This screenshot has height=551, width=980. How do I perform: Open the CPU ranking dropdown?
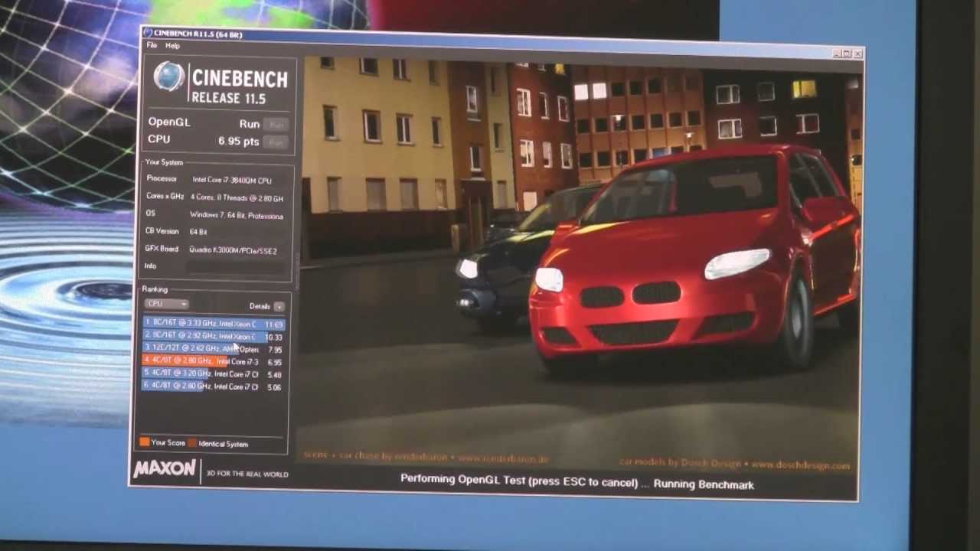click(167, 304)
